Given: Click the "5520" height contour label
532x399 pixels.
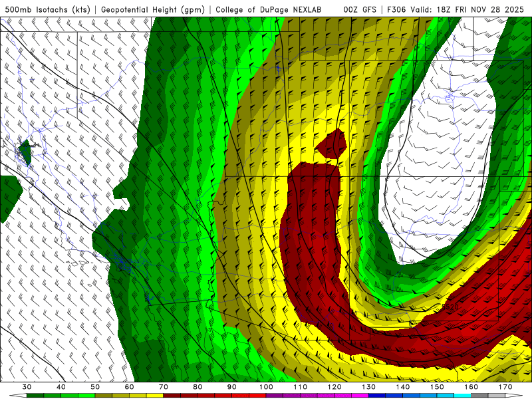Looking at the screenshot, I should point(450,307).
